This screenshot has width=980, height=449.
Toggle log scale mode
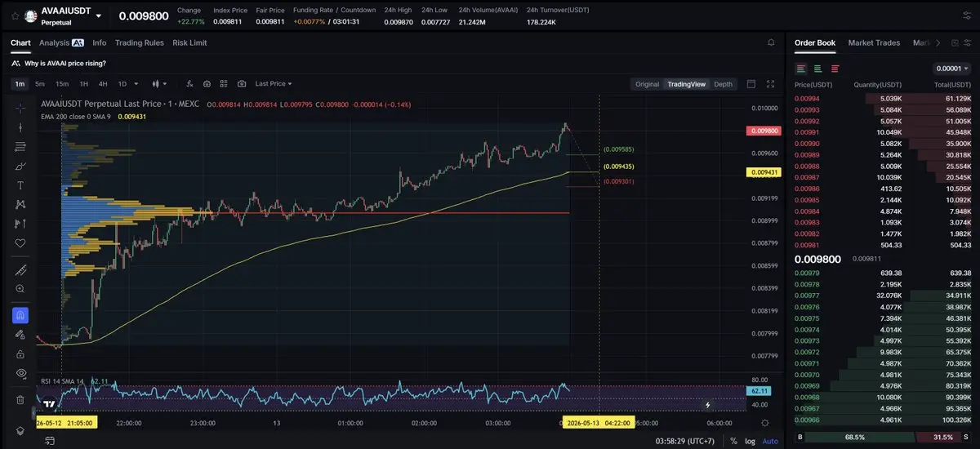coord(750,441)
